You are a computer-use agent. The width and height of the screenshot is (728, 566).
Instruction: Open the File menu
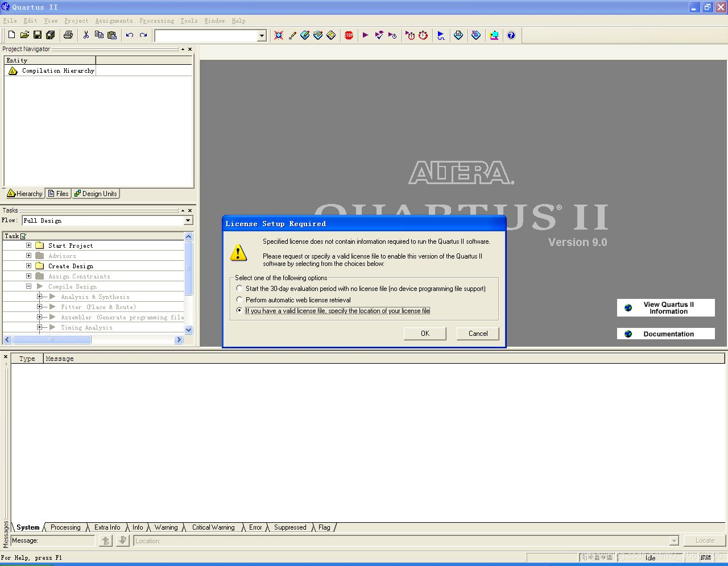(x=10, y=21)
